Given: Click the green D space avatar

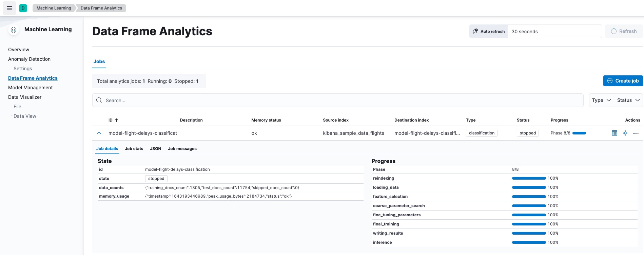Looking at the screenshot, I should pos(23,8).
